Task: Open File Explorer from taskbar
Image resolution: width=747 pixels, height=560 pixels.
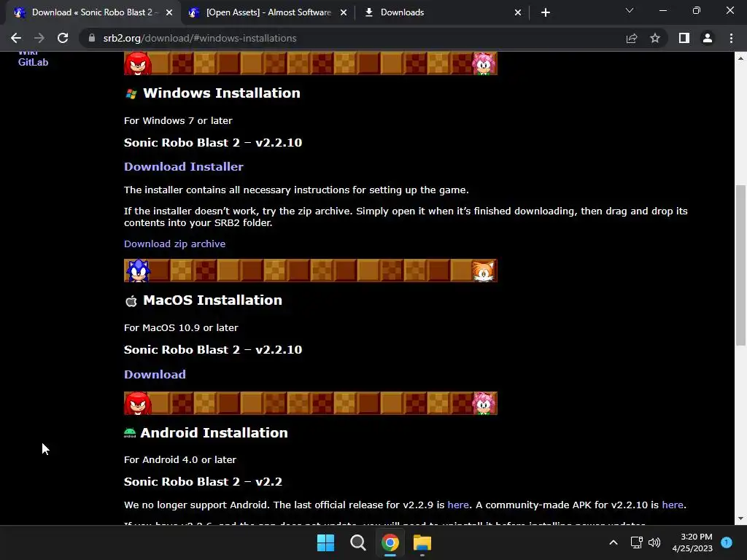Action: [x=422, y=542]
